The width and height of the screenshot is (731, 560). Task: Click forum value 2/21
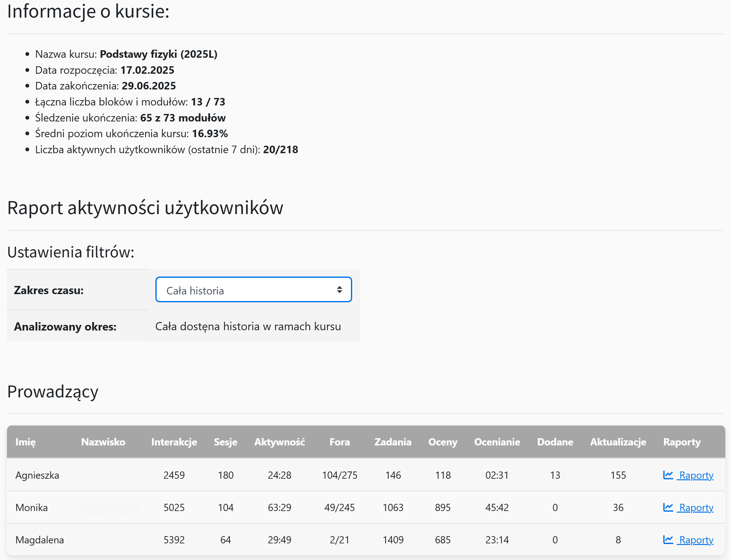(340, 540)
